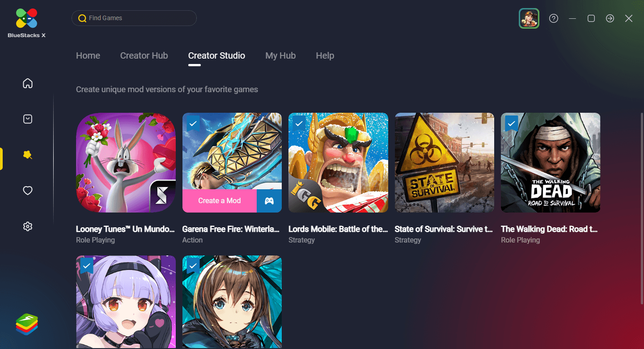
Task: Open the Looney Tunes game thumbnail
Action: coord(126,162)
